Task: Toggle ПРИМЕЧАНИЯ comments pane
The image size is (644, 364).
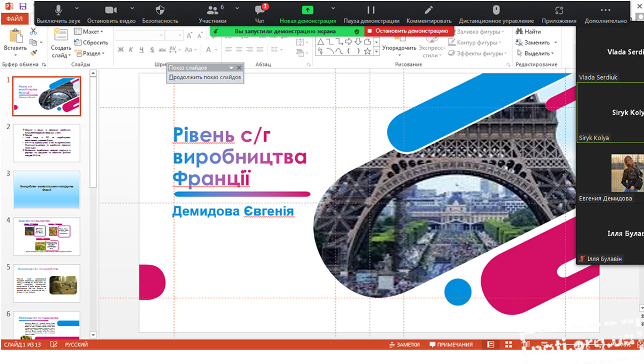Action: click(451, 344)
